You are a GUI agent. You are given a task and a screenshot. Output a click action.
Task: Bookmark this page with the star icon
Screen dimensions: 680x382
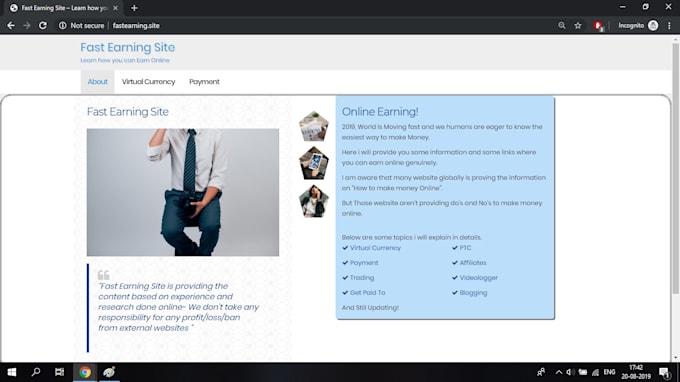578,26
